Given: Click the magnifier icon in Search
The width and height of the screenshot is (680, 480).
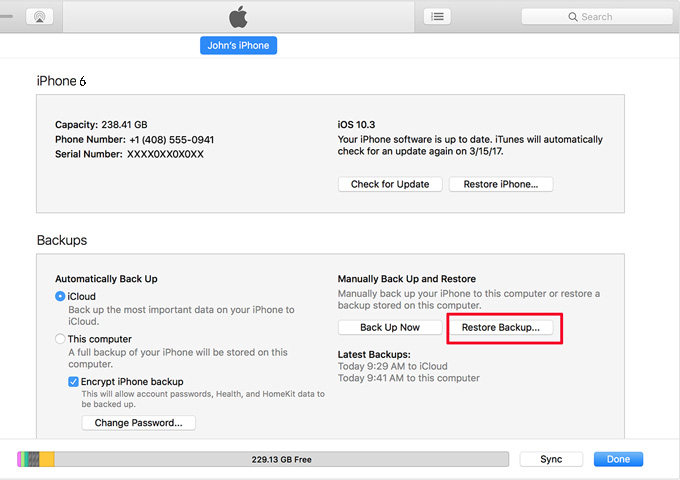Looking at the screenshot, I should tap(573, 17).
